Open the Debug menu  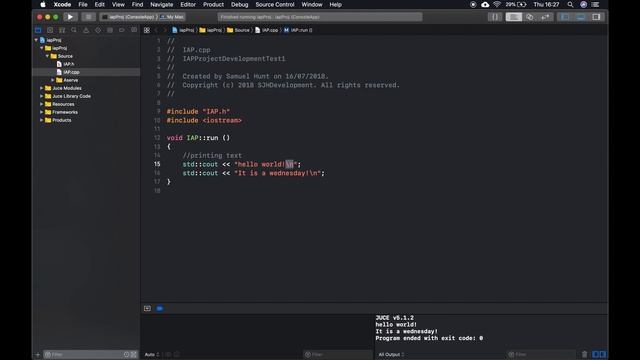[x=240, y=4]
